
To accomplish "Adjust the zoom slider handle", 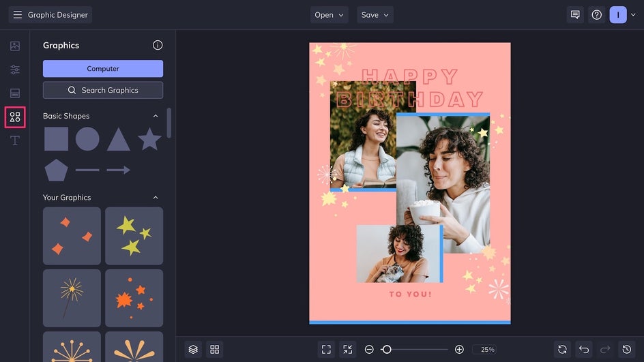I will pyautogui.click(x=386, y=349).
